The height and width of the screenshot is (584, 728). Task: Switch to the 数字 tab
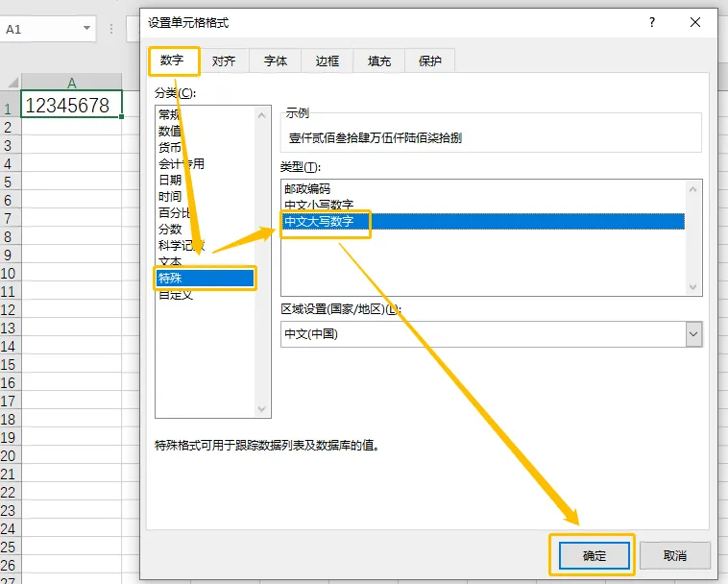pos(172,61)
